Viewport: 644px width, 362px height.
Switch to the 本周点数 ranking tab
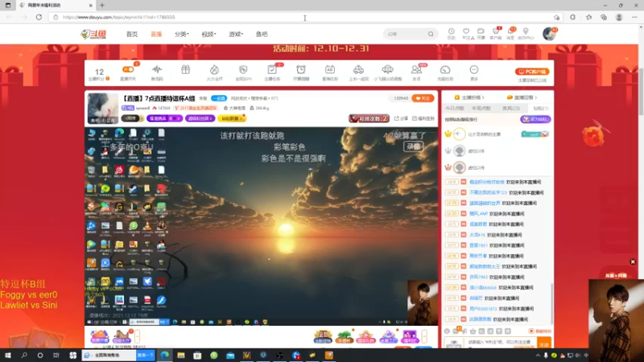(481, 109)
